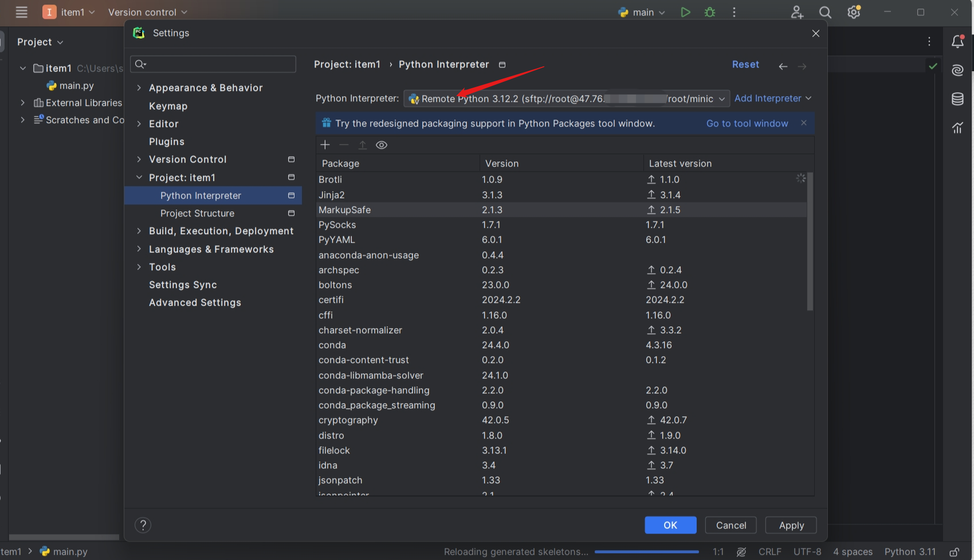Open the Version control dropdown

pyautogui.click(x=148, y=12)
